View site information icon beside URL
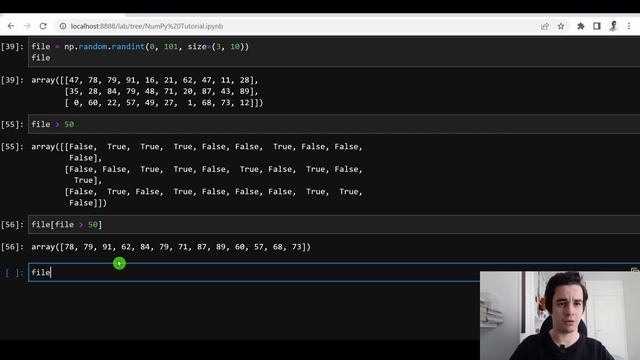640x360 pixels. click(x=63, y=26)
